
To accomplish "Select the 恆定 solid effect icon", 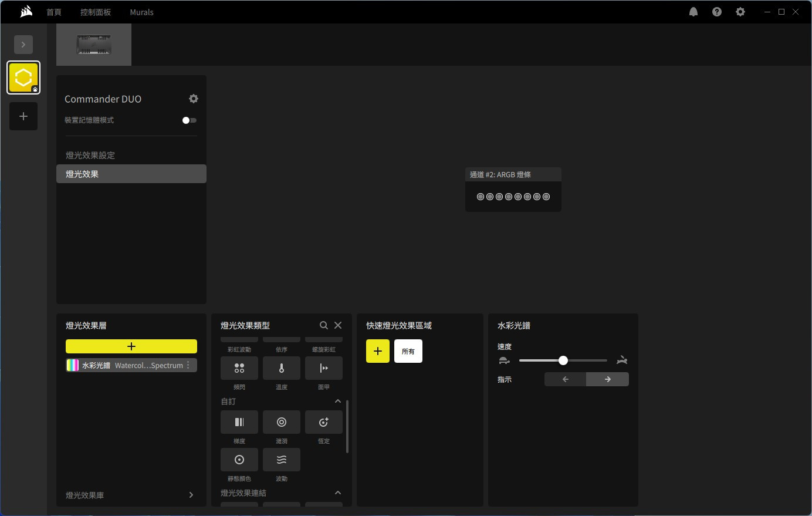I will tap(324, 422).
